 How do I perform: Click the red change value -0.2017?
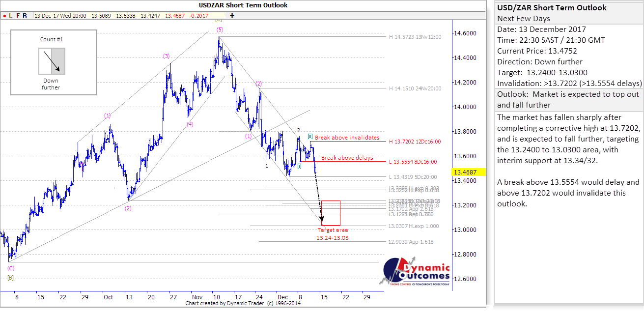coord(199,16)
